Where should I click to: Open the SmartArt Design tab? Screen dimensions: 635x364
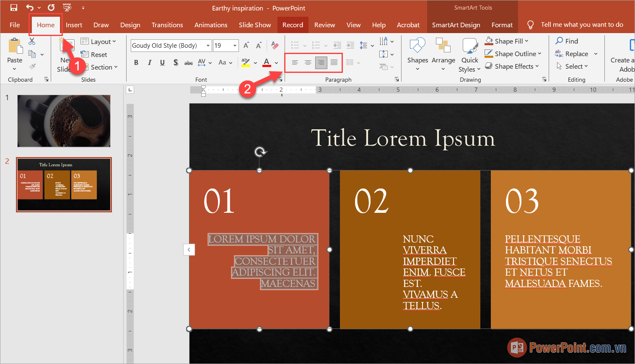[456, 25]
